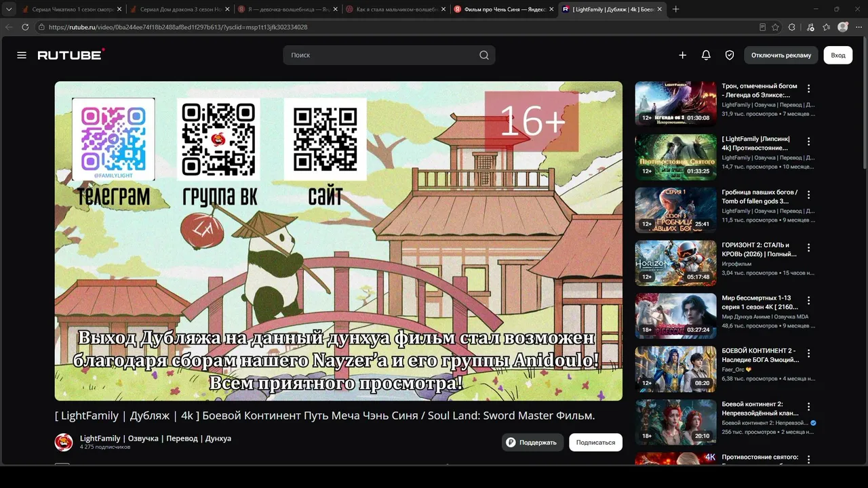Open options for 'Противостояние' LightFamily Липсинк video

(808, 142)
